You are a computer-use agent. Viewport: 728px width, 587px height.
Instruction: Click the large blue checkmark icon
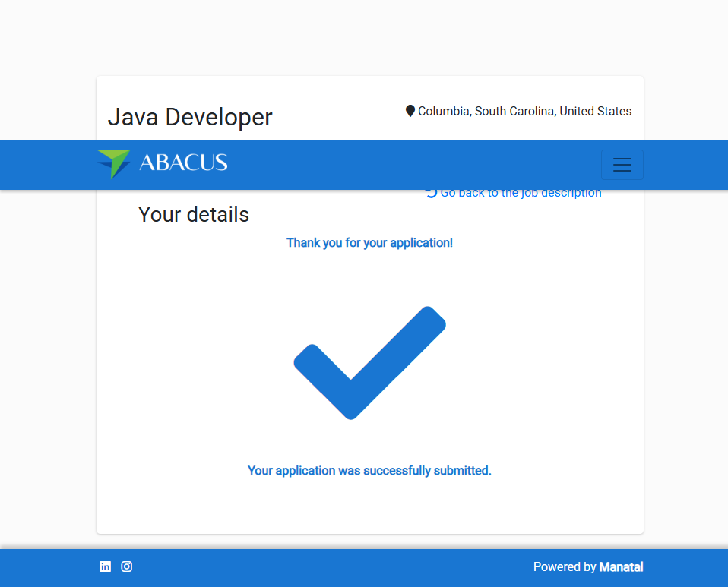click(x=369, y=362)
